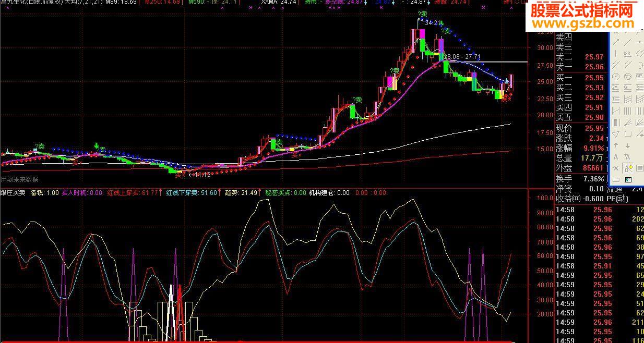644x343 pixels.
Task: Click the 买一 bid price 25.95 row
Action: pyautogui.click(x=579, y=78)
